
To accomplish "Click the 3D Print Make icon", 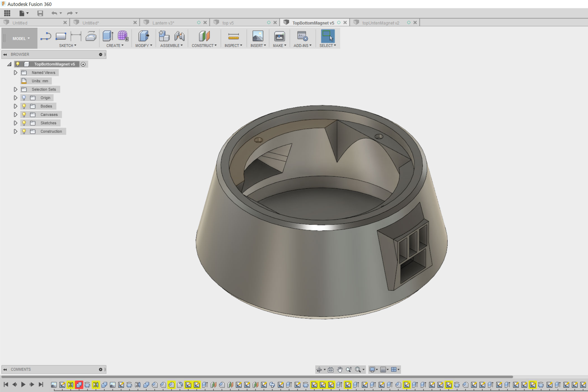I will pyautogui.click(x=279, y=36).
